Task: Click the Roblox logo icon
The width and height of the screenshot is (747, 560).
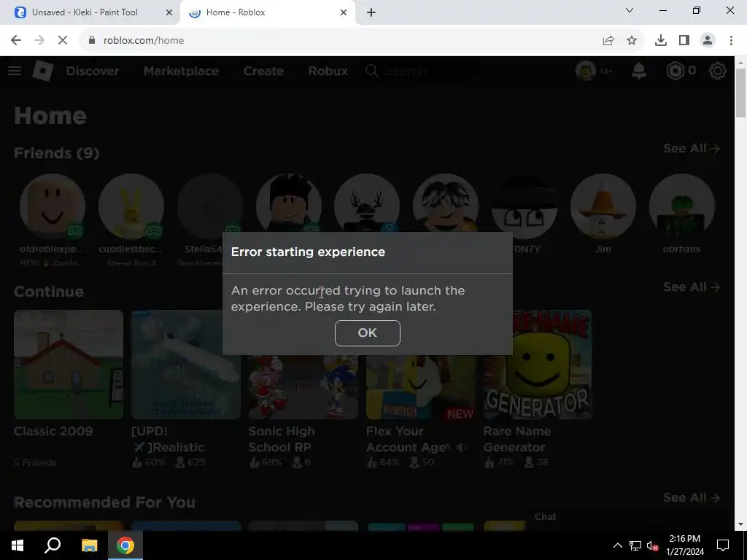Action: [42, 71]
